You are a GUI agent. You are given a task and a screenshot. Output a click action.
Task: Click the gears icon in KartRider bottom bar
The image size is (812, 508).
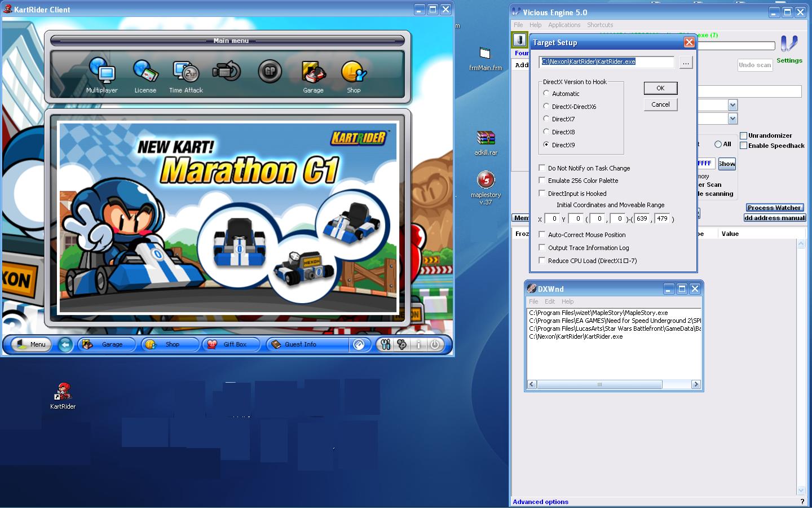tap(402, 344)
